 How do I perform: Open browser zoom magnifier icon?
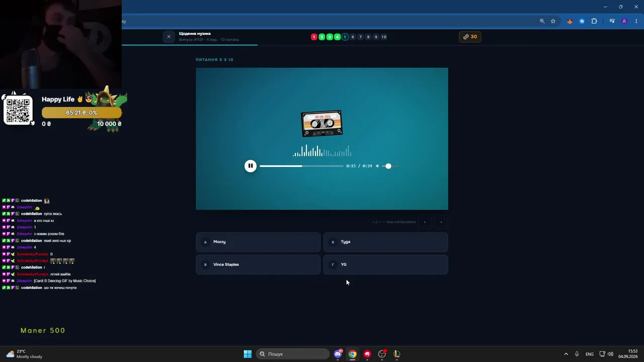pos(542,21)
